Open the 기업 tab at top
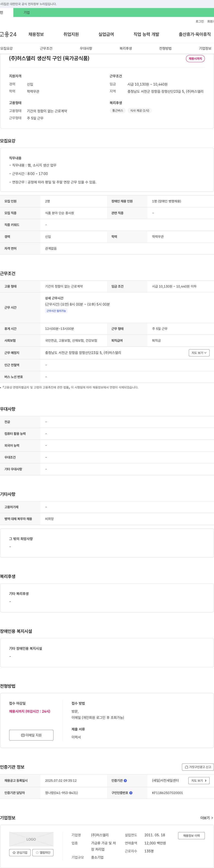214x868 pixels. tap(27, 12)
